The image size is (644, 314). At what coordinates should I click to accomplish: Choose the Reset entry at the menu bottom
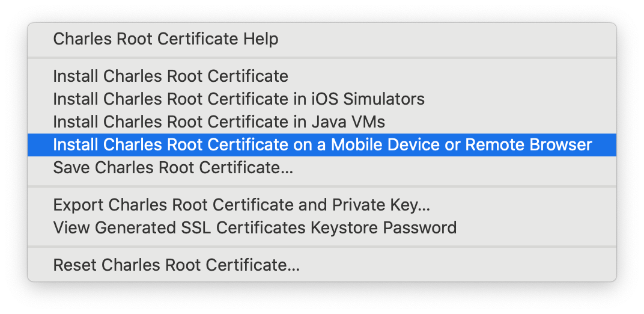[x=322, y=265]
